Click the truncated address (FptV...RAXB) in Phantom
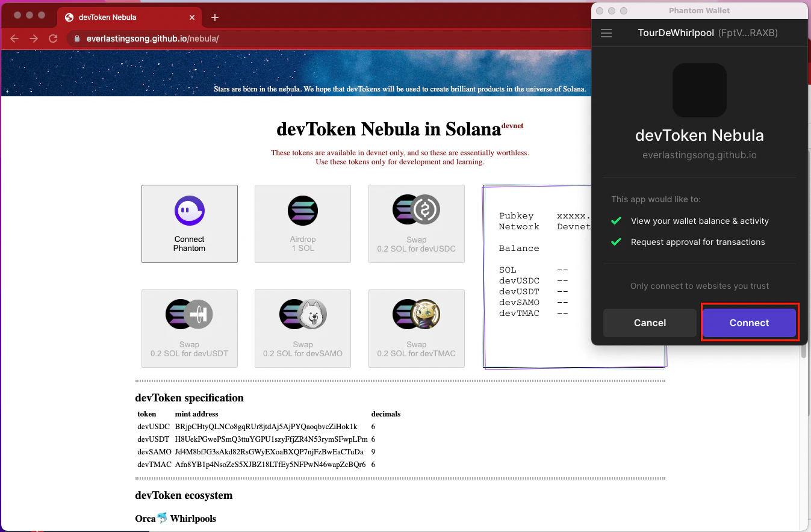Image resolution: width=811 pixels, height=532 pixels. click(x=748, y=33)
